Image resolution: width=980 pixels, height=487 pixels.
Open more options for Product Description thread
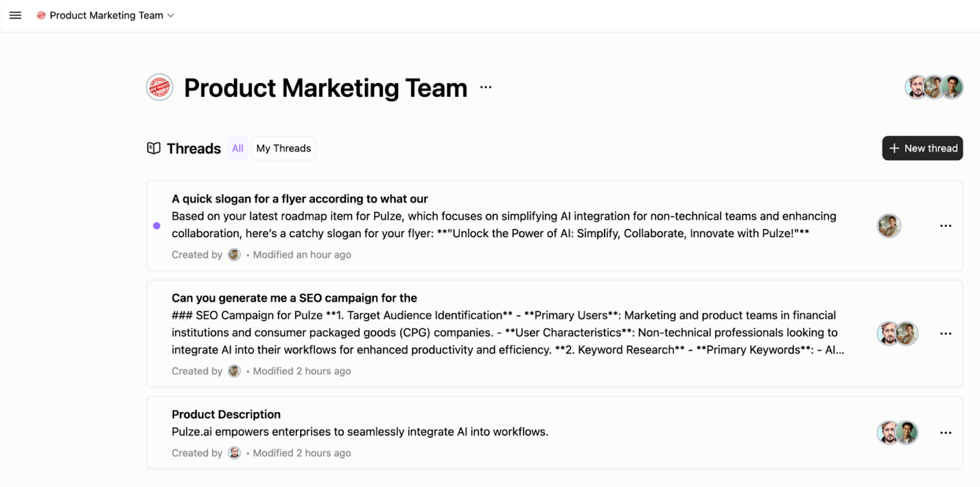[x=946, y=433]
